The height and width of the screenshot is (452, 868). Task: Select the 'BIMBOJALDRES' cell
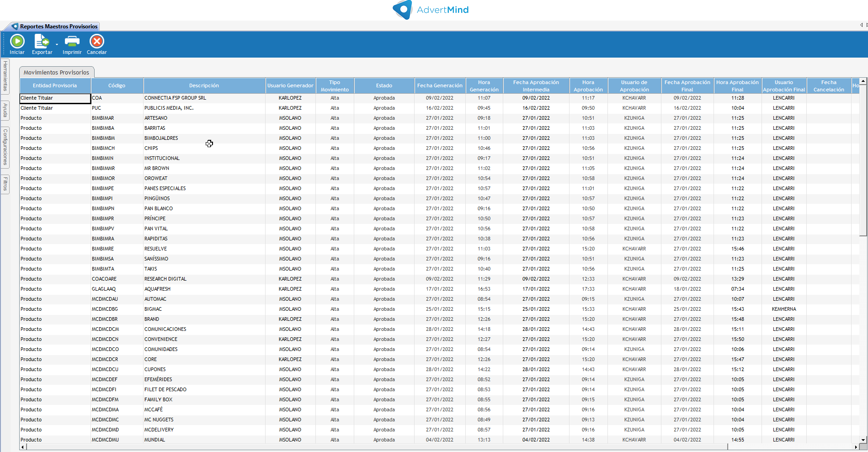[x=204, y=138]
